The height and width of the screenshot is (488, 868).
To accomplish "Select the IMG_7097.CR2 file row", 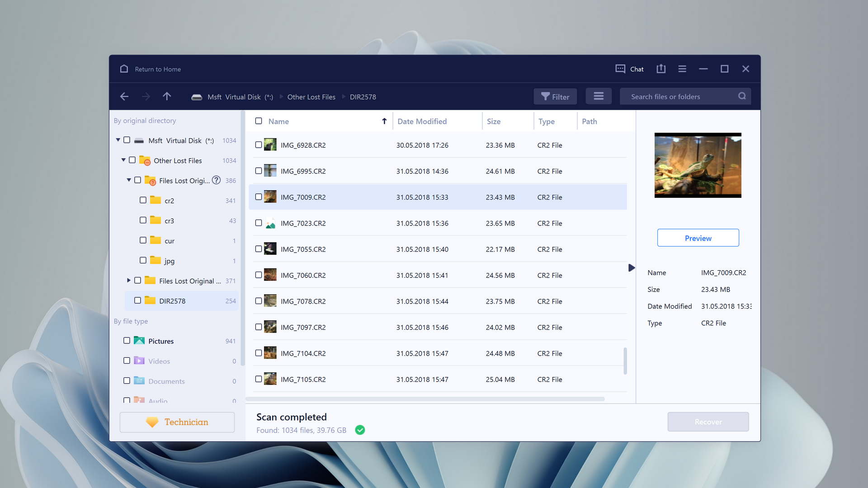I will coord(438,327).
